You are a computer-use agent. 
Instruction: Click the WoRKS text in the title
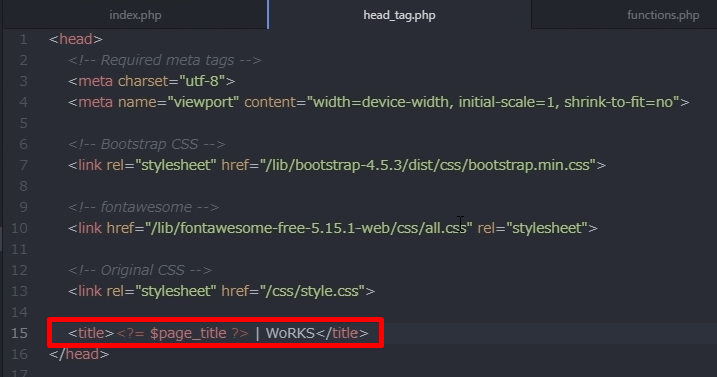290,333
